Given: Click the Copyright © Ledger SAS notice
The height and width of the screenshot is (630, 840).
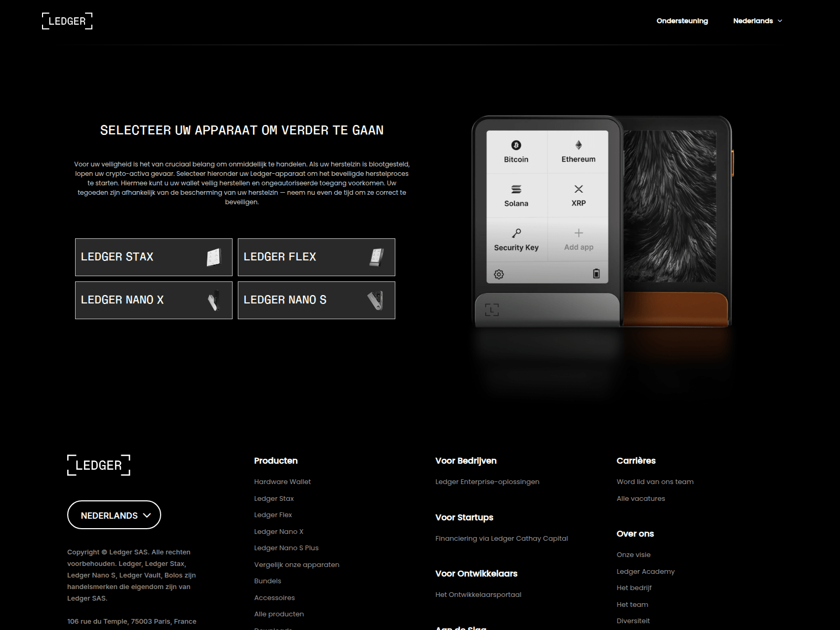Looking at the screenshot, I should tap(131, 575).
